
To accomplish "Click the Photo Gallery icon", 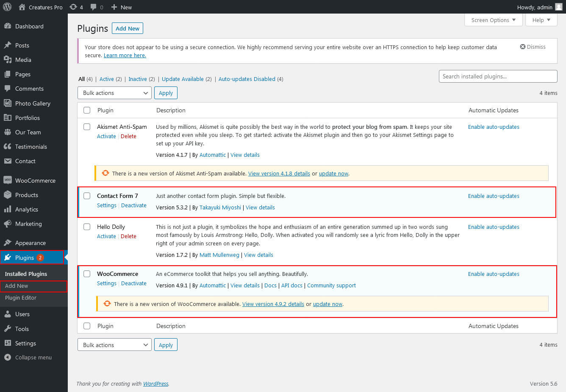I will (x=8, y=103).
